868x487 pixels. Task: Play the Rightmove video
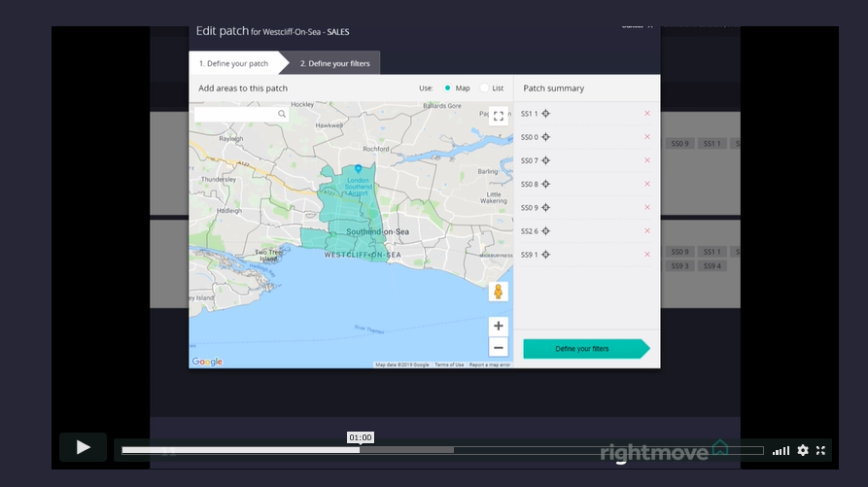point(83,447)
